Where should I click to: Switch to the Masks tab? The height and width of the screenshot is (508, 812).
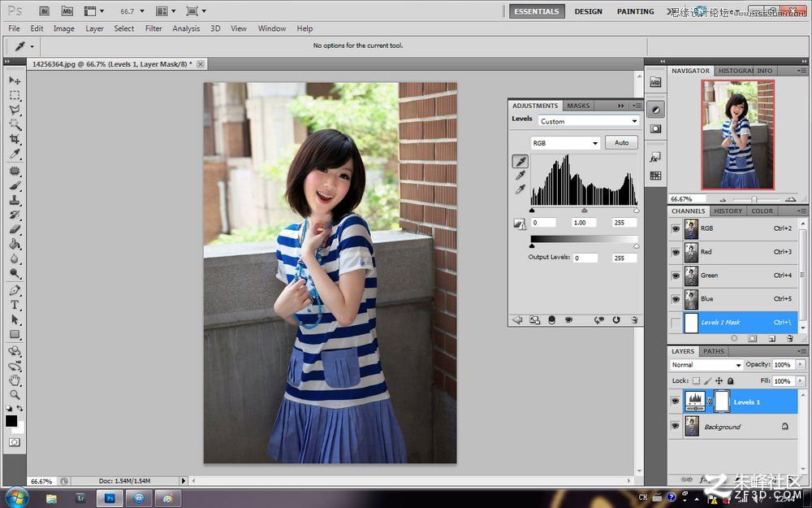[x=578, y=105]
